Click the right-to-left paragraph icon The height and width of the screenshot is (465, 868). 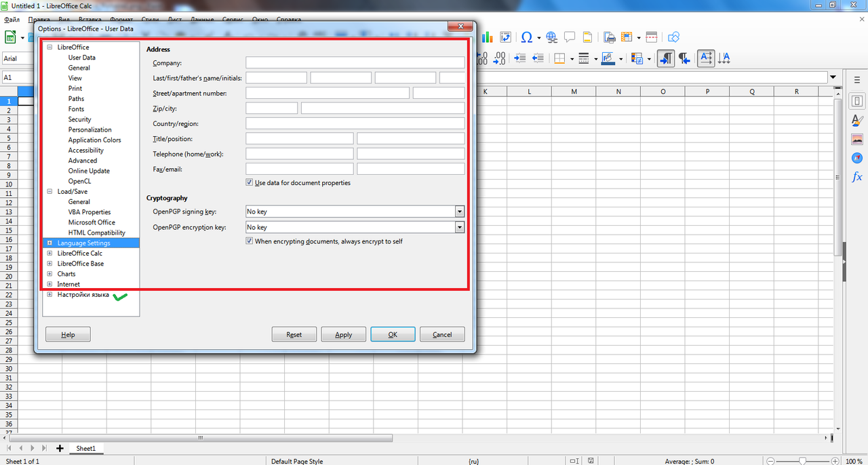click(x=684, y=59)
